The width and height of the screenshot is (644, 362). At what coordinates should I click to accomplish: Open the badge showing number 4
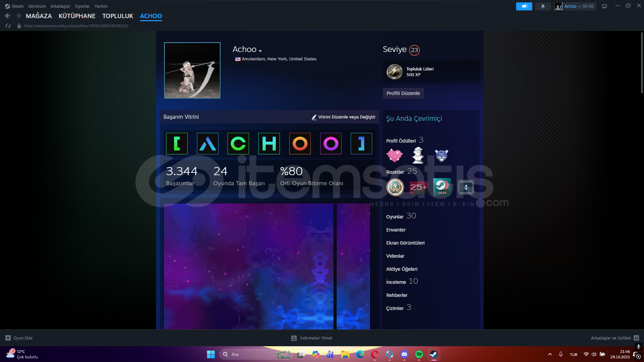click(466, 187)
